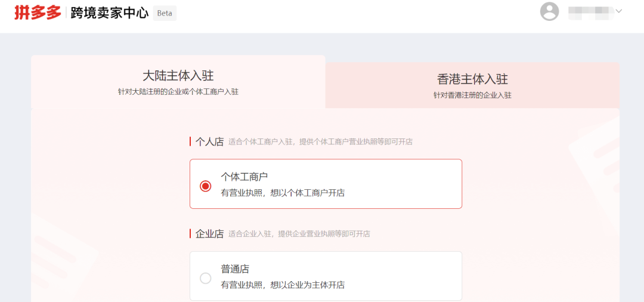
Task: Click the 适合个体工商户入驻 hint text
Action: coord(320,142)
